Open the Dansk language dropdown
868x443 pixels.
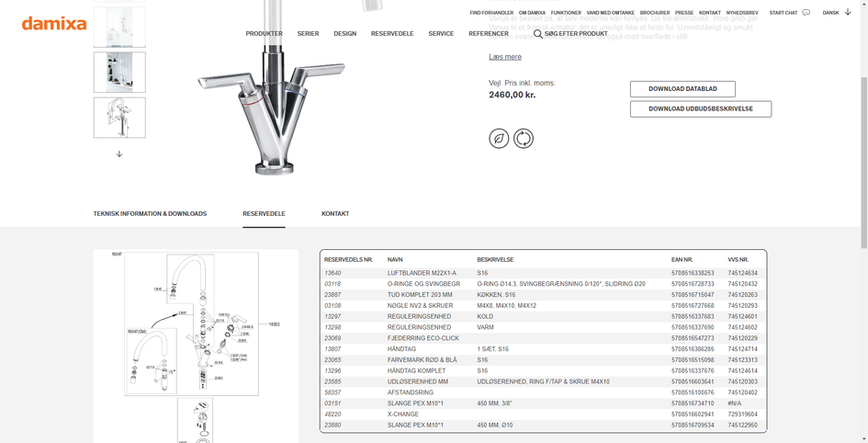click(836, 13)
